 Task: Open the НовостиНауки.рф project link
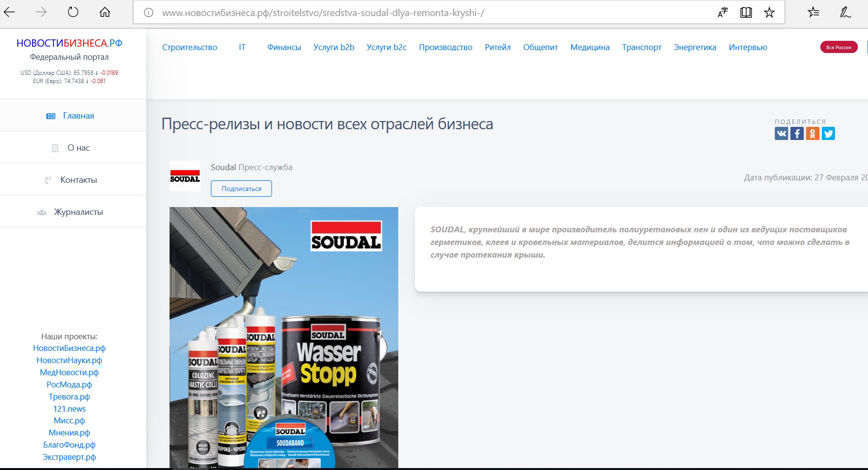[69, 360]
